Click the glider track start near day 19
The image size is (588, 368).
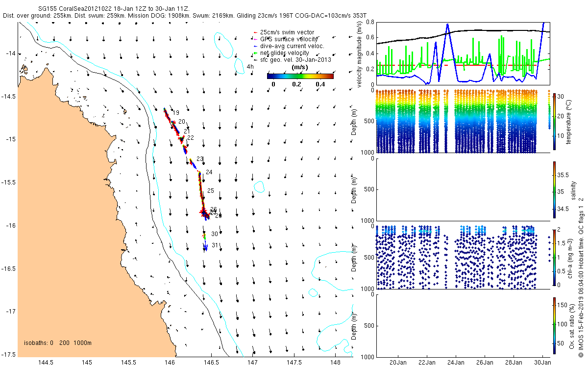[165, 109]
